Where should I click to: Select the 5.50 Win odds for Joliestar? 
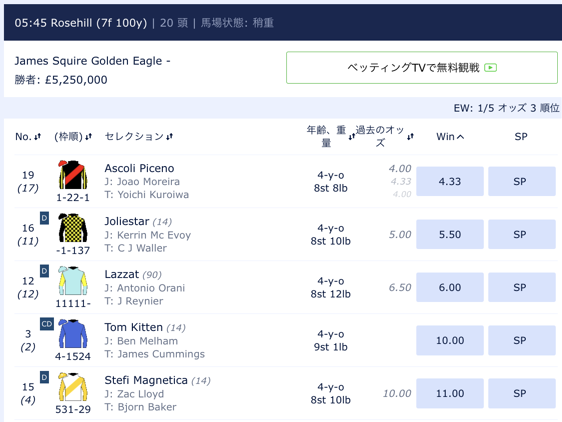pyautogui.click(x=450, y=234)
